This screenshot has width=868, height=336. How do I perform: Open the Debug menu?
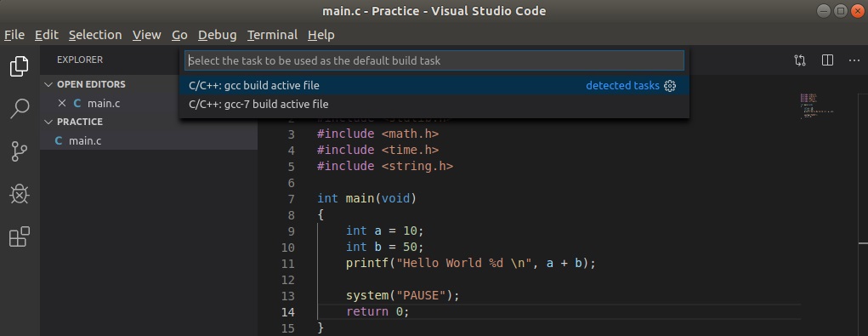coord(217,35)
